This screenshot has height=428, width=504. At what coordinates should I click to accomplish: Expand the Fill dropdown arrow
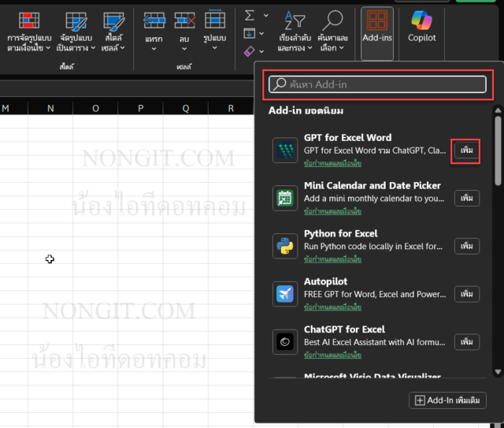pos(261,33)
